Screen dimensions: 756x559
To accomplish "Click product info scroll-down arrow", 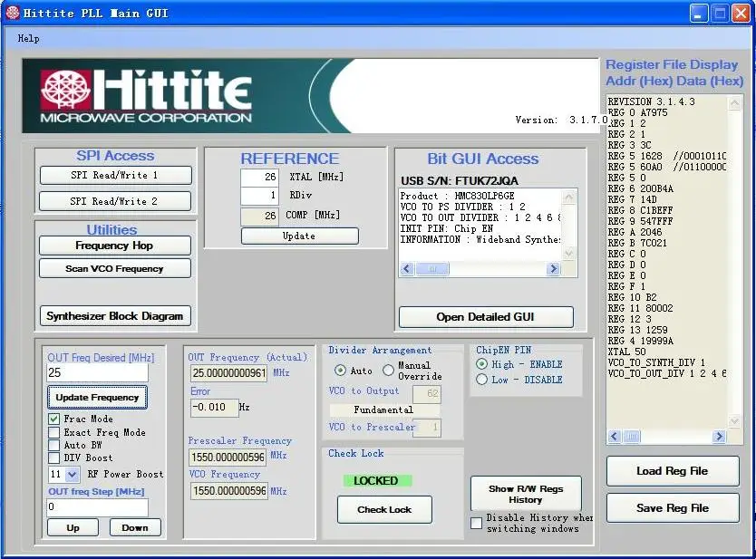I will (569, 254).
